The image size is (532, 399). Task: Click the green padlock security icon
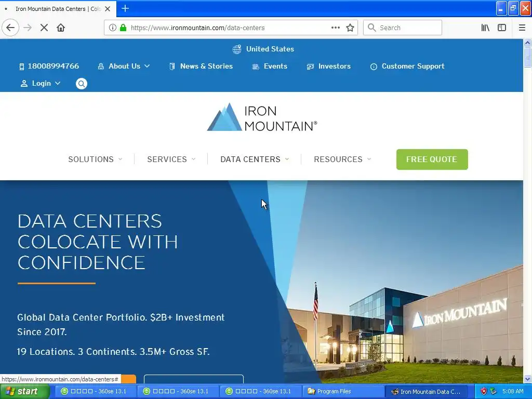click(123, 28)
